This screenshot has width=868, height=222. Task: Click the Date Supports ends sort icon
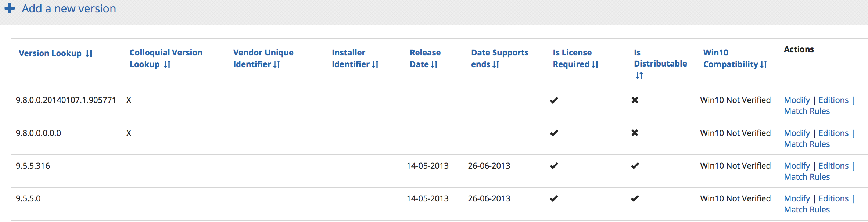point(496,65)
